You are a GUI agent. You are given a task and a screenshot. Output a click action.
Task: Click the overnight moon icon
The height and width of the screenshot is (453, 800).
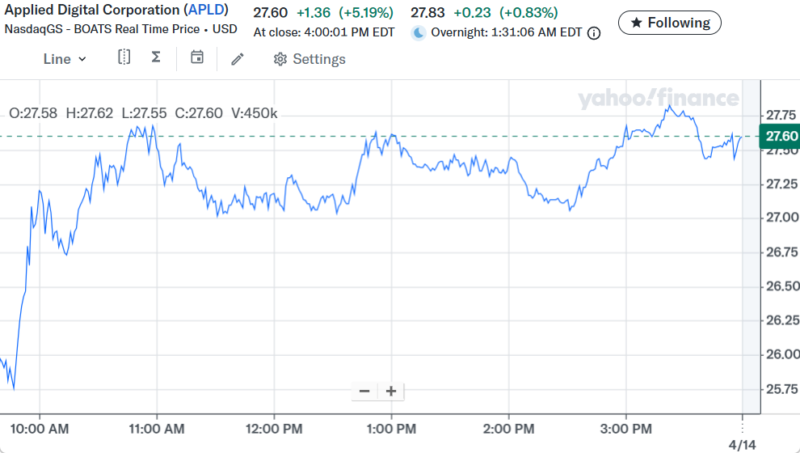[418, 33]
